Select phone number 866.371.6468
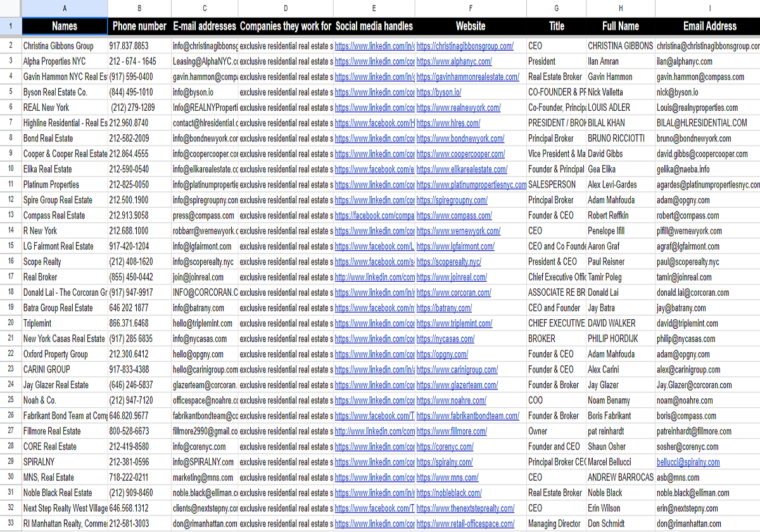The height and width of the screenshot is (532, 760). coord(139,323)
